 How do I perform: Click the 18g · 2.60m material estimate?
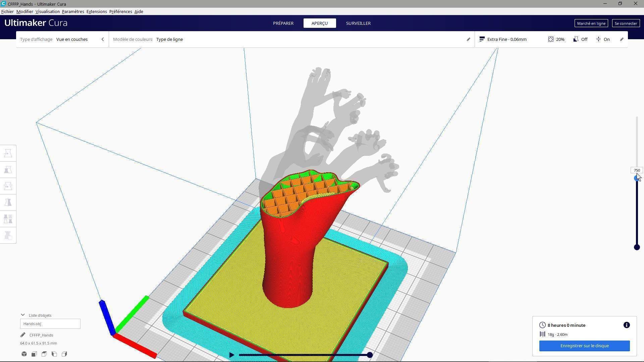click(x=557, y=334)
